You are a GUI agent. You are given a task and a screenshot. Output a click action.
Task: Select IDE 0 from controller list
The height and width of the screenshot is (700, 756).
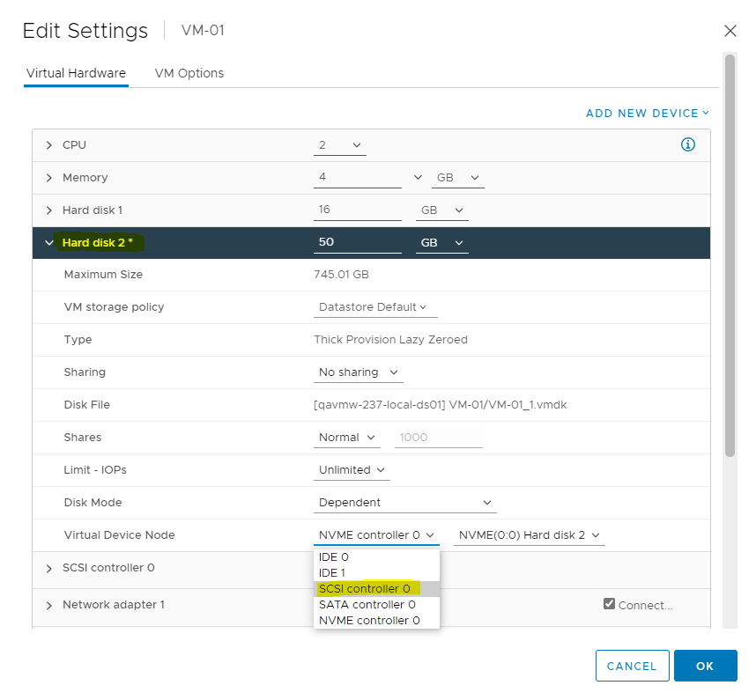[x=376, y=556]
